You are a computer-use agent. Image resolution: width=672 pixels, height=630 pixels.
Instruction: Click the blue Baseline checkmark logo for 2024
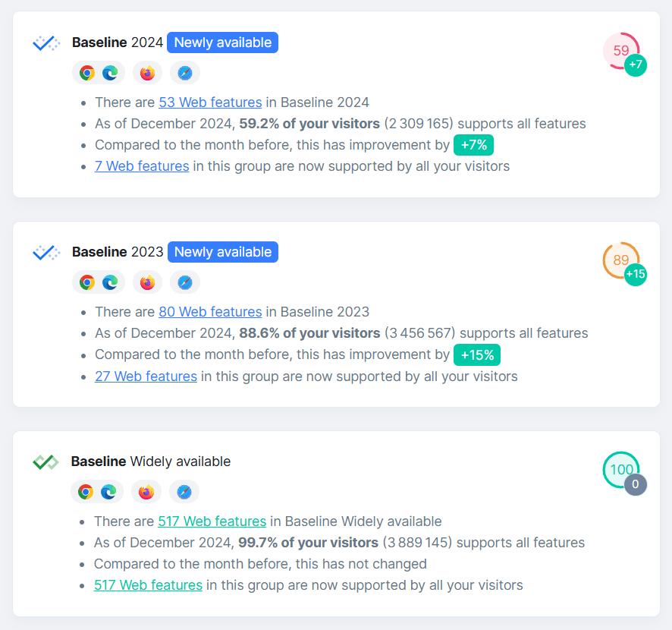pyautogui.click(x=46, y=43)
